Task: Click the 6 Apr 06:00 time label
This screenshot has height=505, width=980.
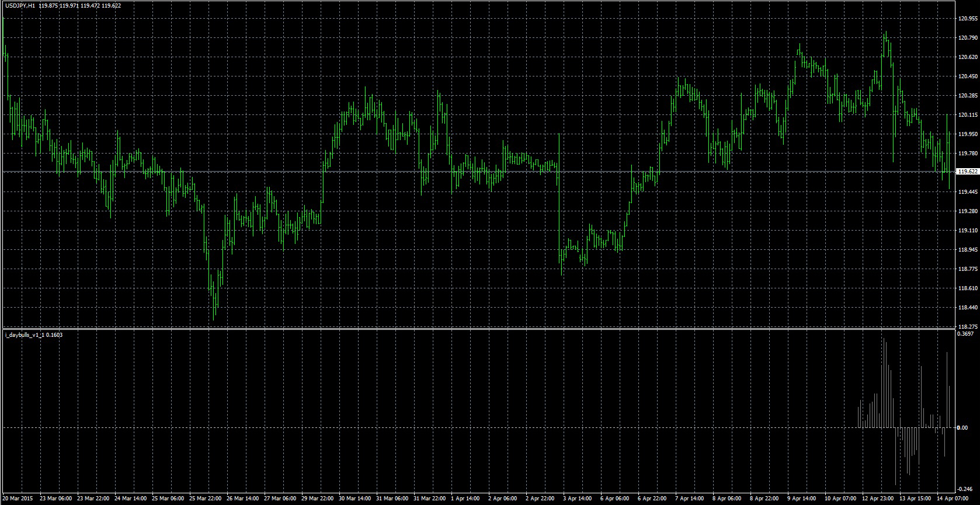Action: click(x=615, y=499)
